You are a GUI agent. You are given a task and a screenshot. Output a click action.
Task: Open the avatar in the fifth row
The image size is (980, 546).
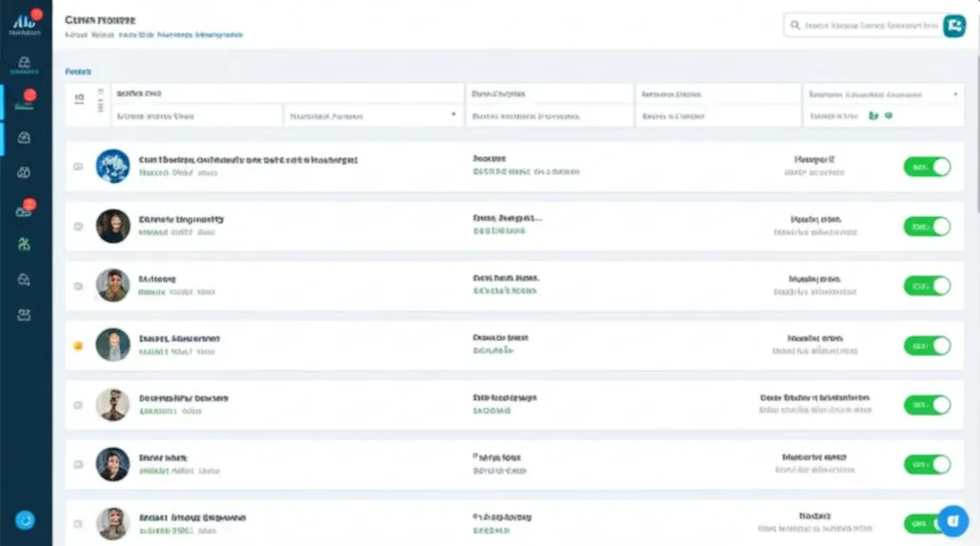pos(113,405)
